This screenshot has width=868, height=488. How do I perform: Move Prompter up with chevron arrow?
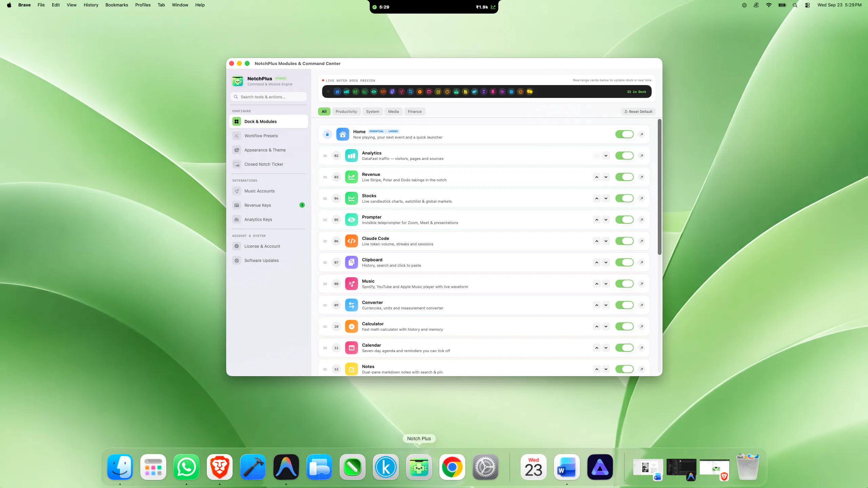[597, 220]
